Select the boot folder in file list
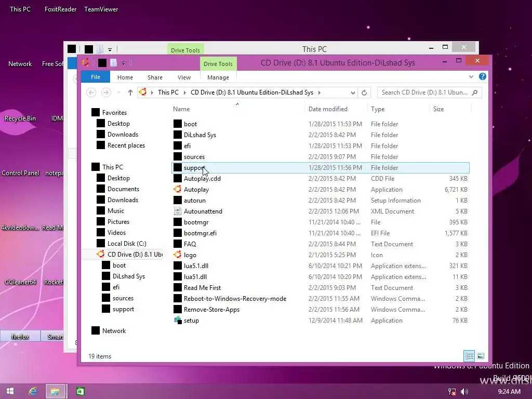This screenshot has width=532, height=399. click(190, 124)
